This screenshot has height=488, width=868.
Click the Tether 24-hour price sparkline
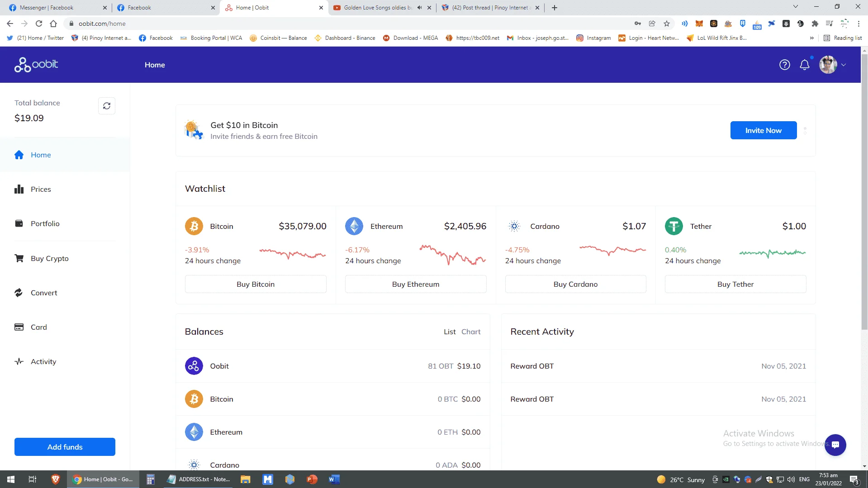pyautogui.click(x=773, y=253)
